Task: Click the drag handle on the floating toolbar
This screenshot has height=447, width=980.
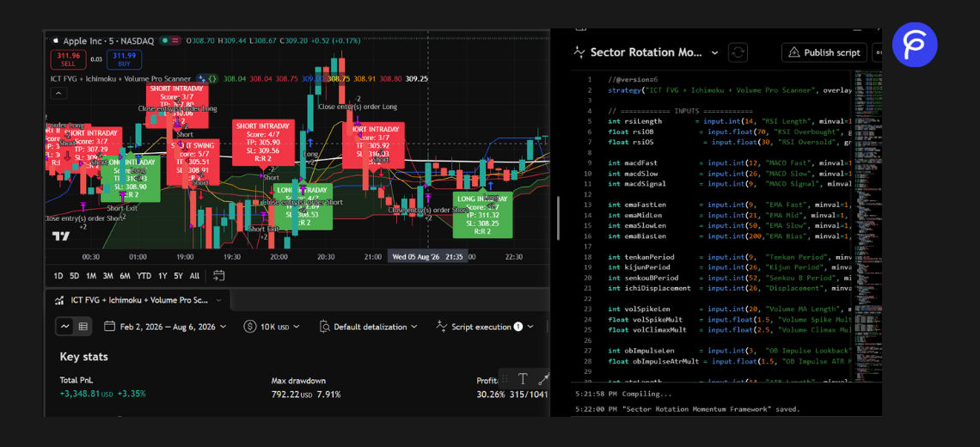Action: click(x=505, y=379)
